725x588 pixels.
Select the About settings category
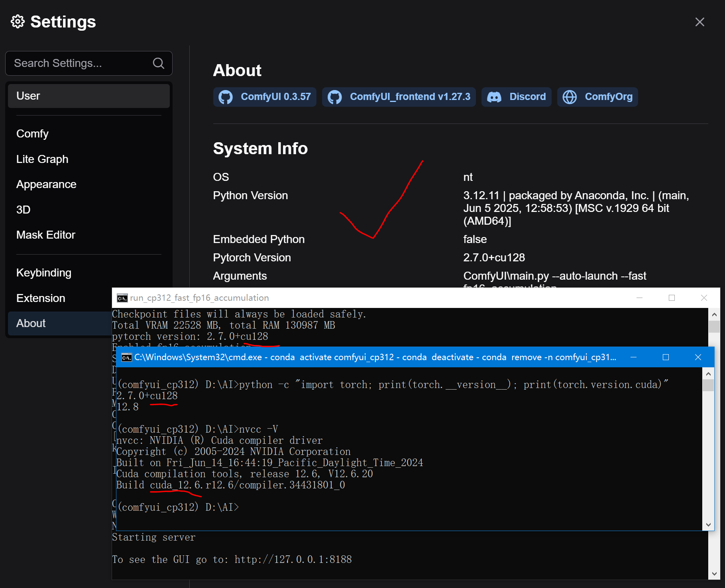60,323
